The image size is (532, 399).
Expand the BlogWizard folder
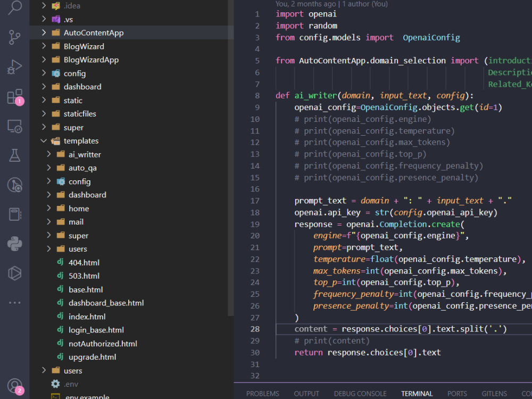coord(44,46)
